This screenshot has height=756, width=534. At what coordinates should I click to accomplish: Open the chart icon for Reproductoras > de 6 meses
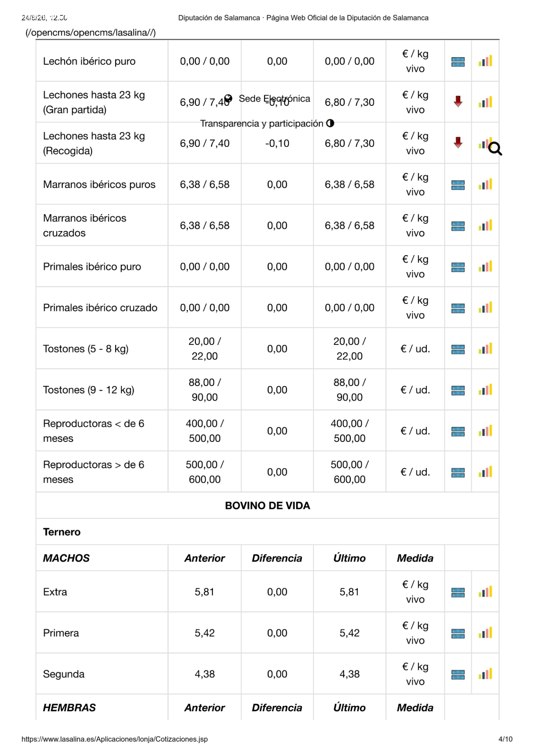click(485, 472)
